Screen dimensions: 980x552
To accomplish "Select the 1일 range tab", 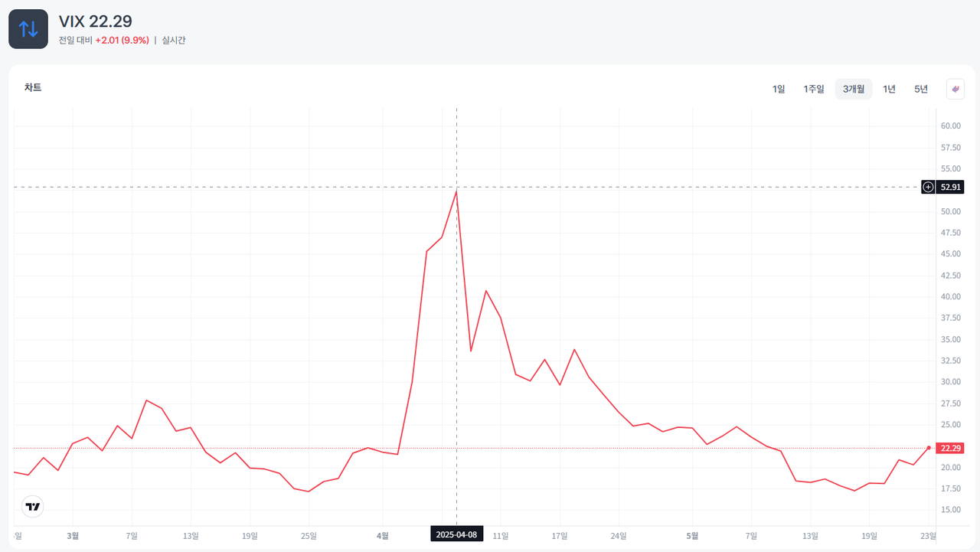I will coord(779,89).
